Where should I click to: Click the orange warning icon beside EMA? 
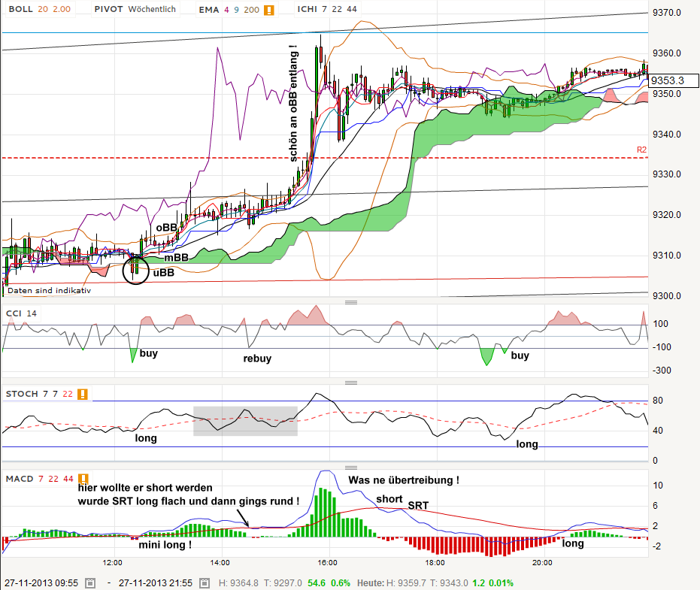click(268, 10)
